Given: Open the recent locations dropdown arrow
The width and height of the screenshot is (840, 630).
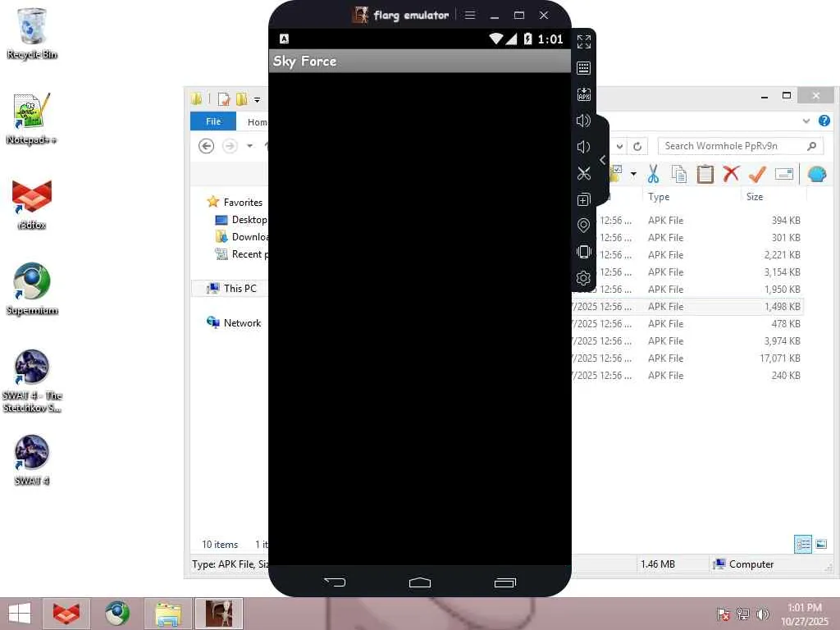Looking at the screenshot, I should 249,146.
